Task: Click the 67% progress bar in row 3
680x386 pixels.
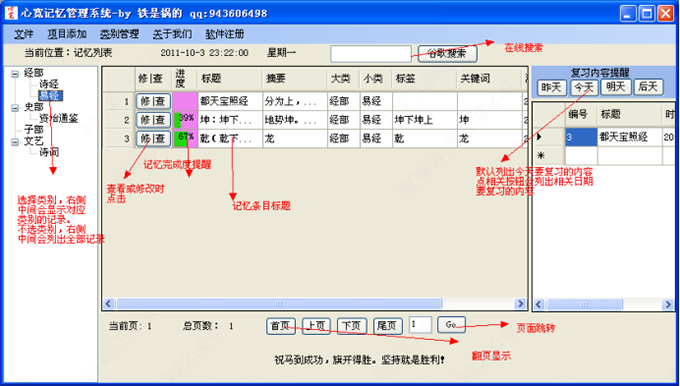Action: coord(185,139)
